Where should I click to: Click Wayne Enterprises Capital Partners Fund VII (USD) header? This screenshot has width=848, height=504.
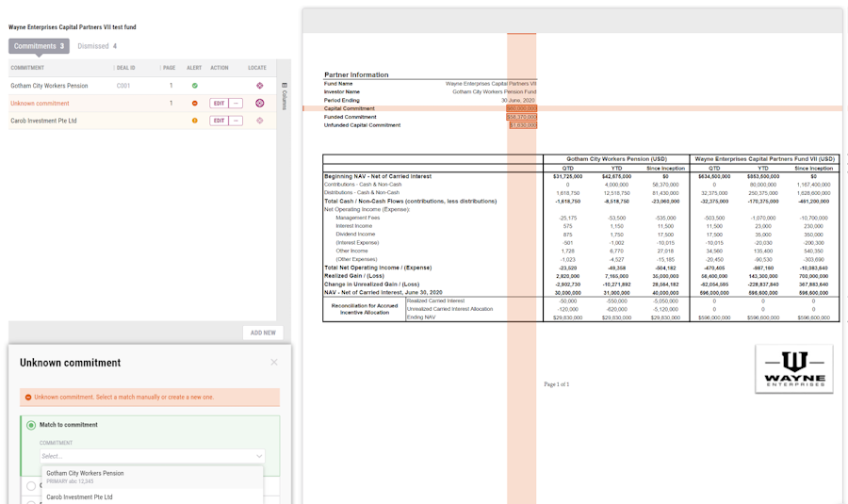coord(765,159)
